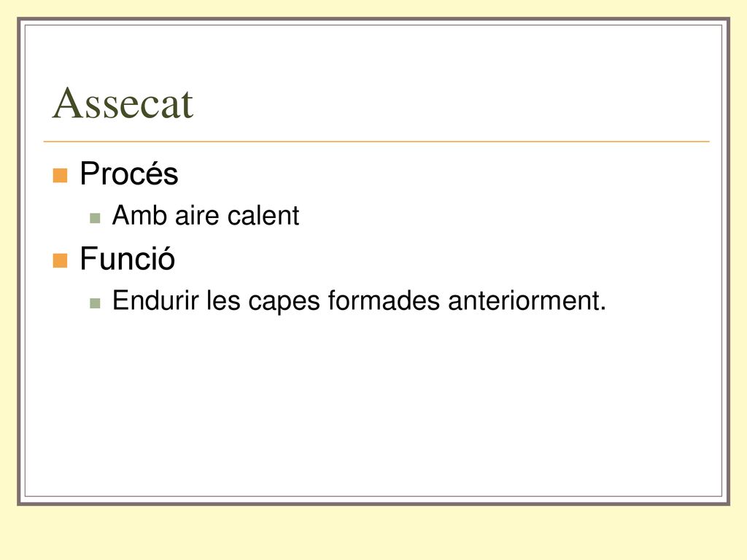Screen dimensions: 747x560
Task: Click the orange bullet beside Procés
Action: 60,175
